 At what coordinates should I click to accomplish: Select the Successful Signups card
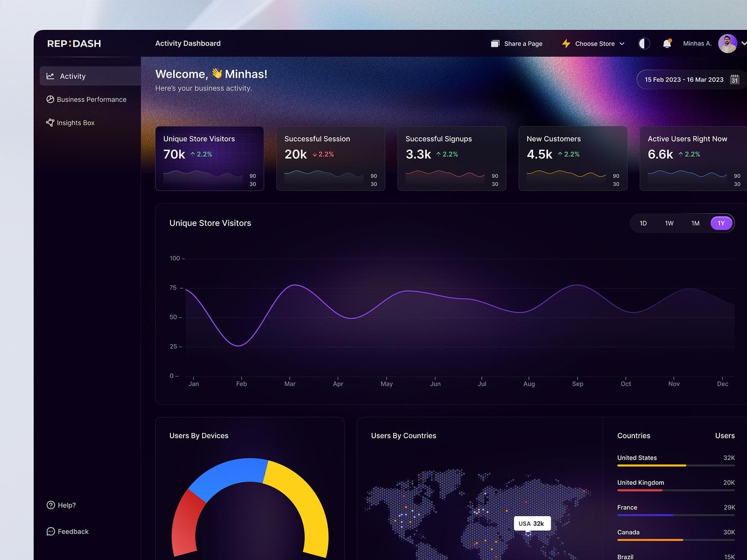[452, 158]
